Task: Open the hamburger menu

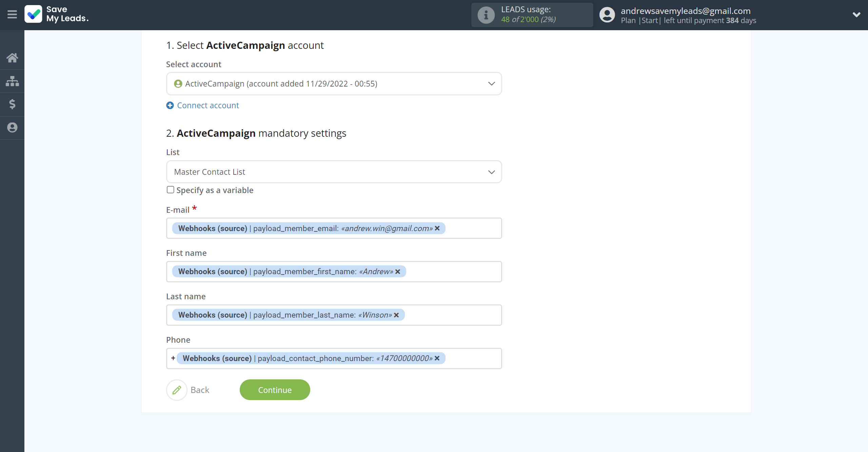Action: (x=12, y=15)
